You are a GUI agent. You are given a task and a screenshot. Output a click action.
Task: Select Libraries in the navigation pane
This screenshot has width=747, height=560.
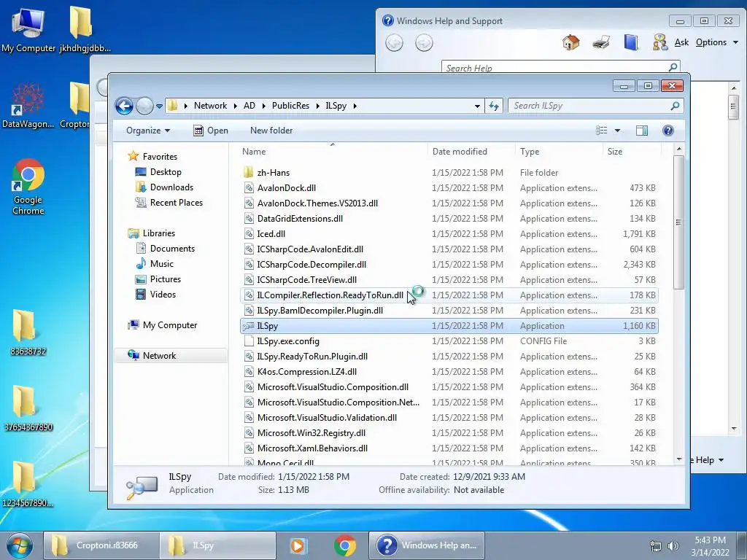tap(158, 233)
